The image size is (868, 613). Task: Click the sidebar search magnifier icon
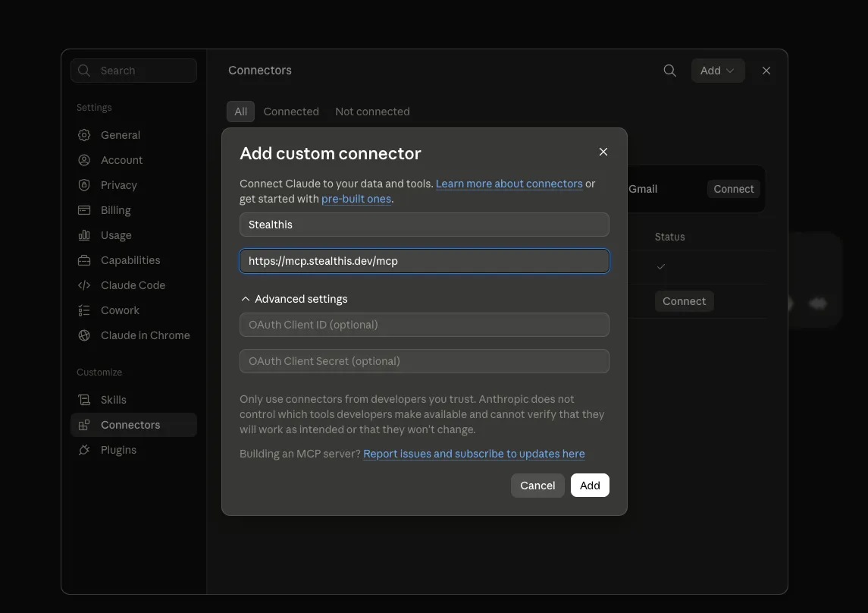pos(84,71)
